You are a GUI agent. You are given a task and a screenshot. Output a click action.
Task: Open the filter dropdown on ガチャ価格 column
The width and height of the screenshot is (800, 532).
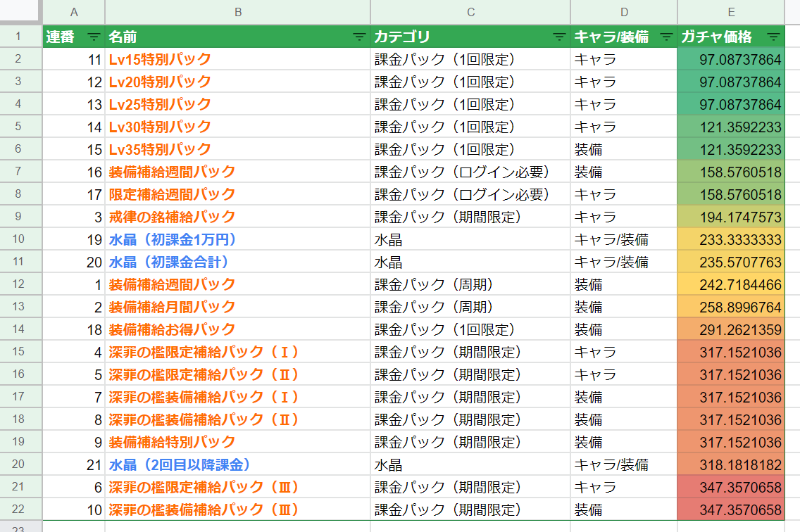773,37
